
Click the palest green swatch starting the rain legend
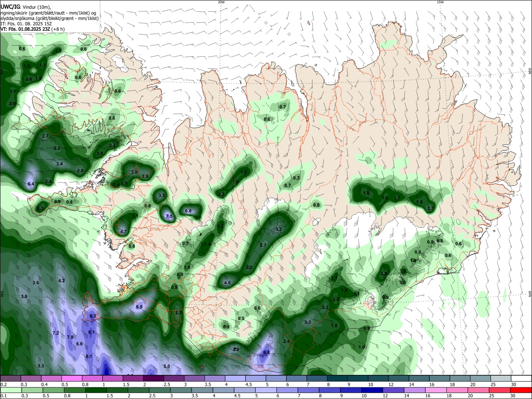(11, 390)
